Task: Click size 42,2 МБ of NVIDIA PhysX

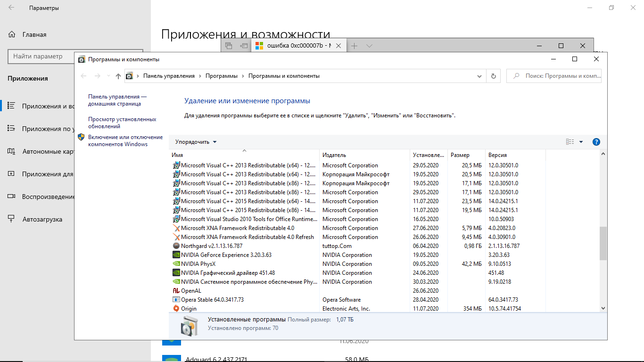Action: (x=471, y=264)
